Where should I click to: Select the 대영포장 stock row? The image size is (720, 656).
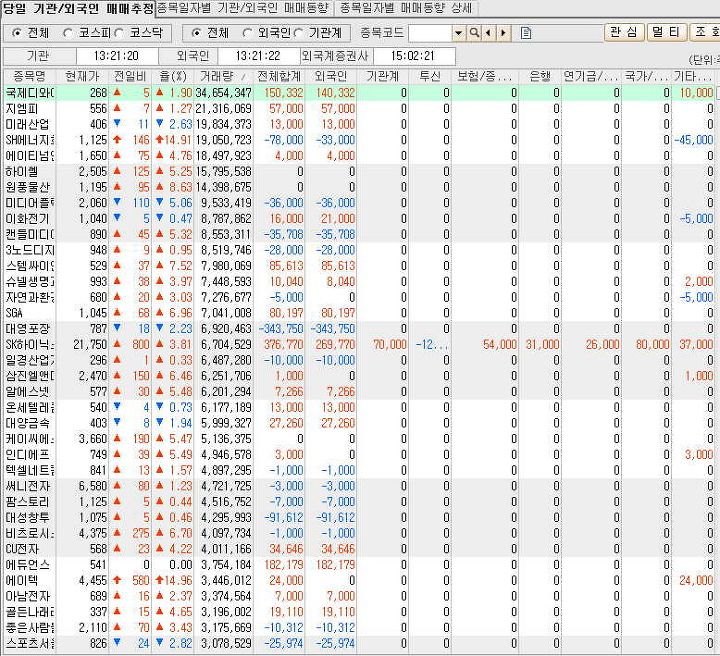click(x=359, y=329)
